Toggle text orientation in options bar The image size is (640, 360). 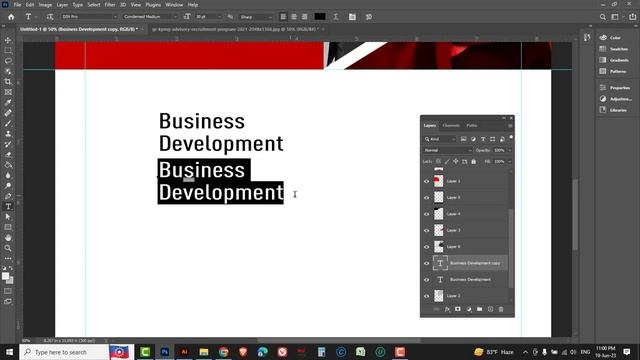[50, 17]
